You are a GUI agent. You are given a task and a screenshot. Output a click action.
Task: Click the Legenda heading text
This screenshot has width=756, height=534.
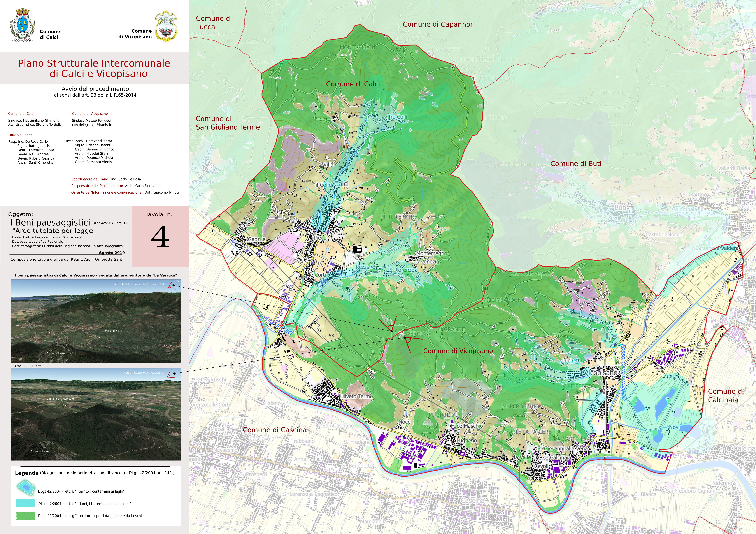27,473
